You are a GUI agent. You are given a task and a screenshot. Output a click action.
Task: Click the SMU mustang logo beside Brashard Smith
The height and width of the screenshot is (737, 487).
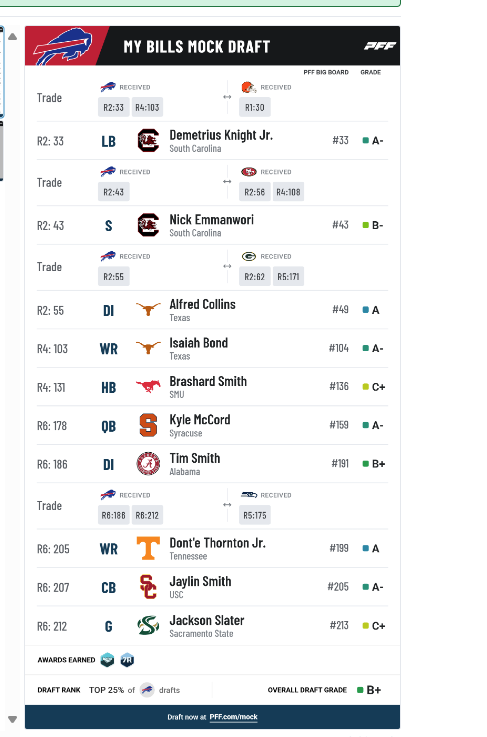(148, 386)
